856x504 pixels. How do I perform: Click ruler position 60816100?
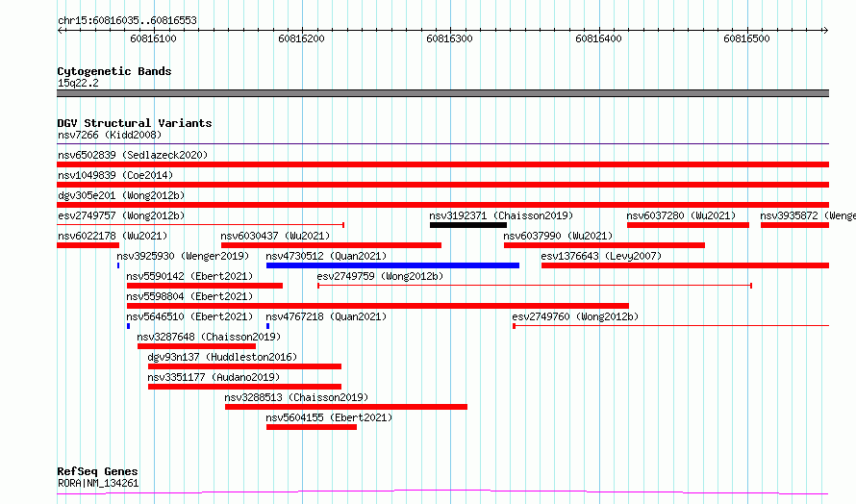click(153, 38)
